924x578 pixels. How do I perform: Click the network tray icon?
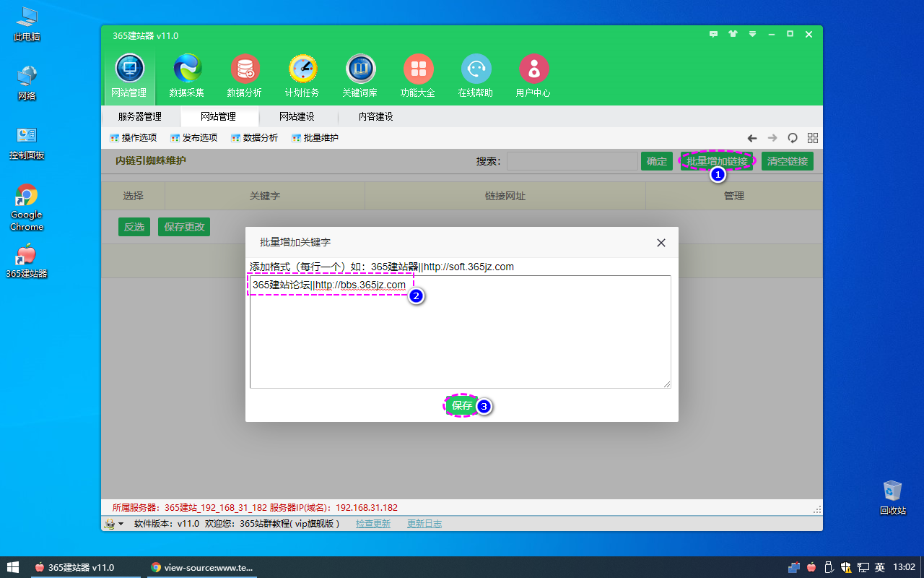[x=863, y=567]
